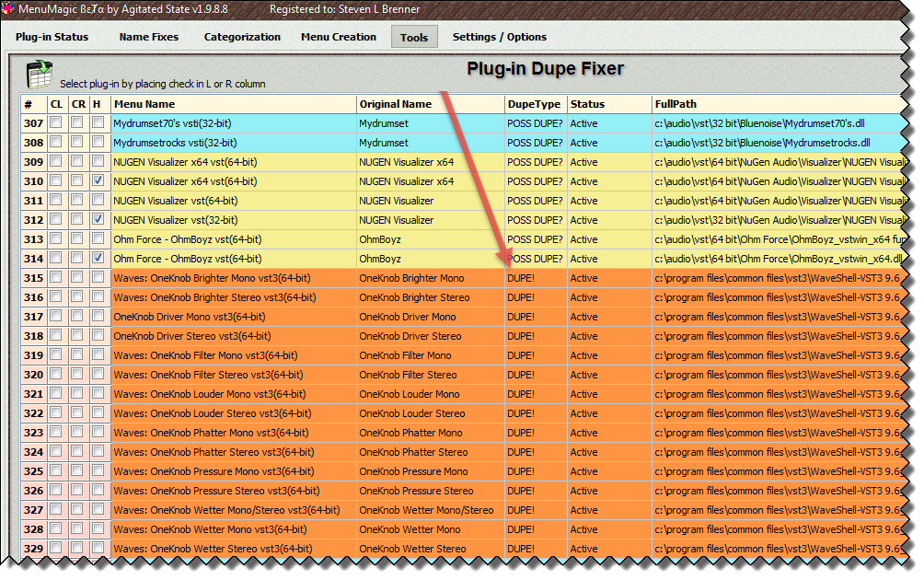Click the OneKnob Wetter Mono original name cell
Viewport: 924px width, 580px height.
pos(431,529)
